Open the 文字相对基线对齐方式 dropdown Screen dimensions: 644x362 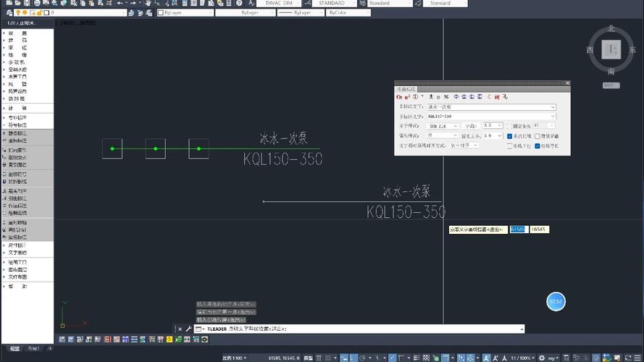pos(475,146)
